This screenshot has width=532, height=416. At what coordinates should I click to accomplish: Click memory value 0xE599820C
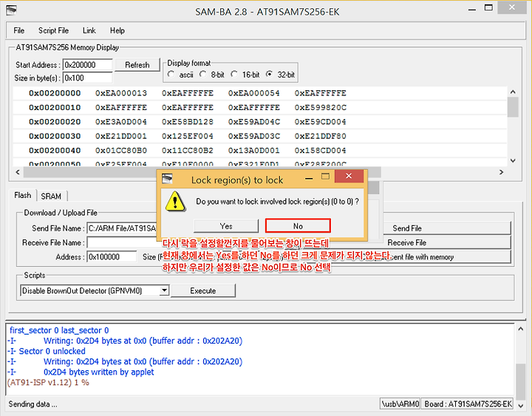[x=321, y=108]
